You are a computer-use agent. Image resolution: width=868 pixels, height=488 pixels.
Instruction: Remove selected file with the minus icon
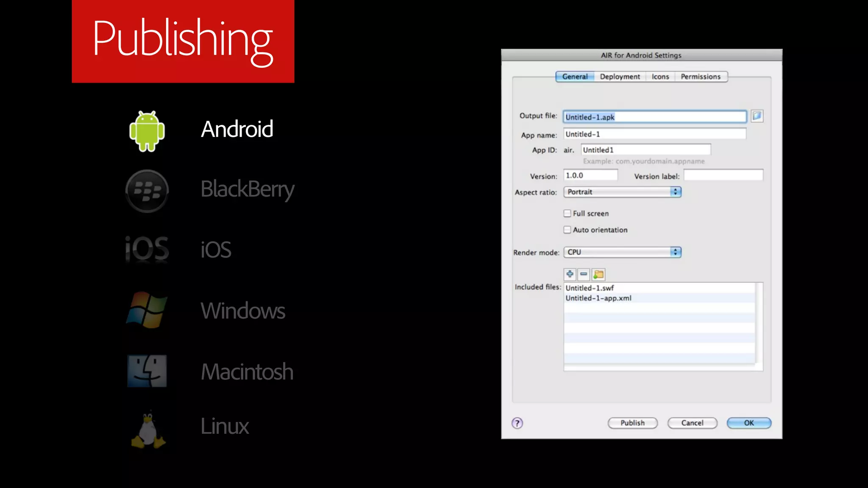point(584,274)
